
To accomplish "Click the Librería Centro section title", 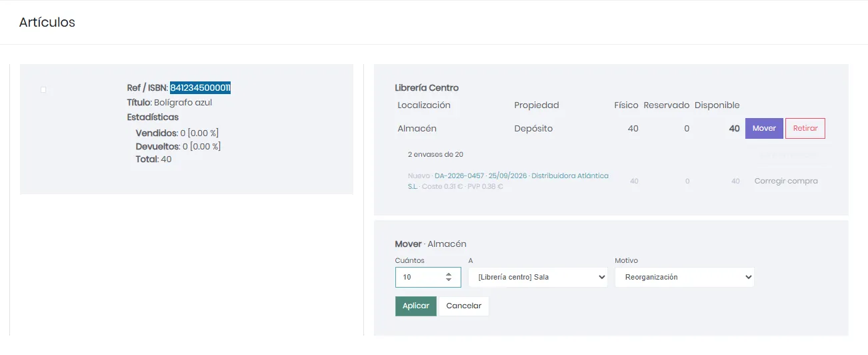I will tap(427, 87).
